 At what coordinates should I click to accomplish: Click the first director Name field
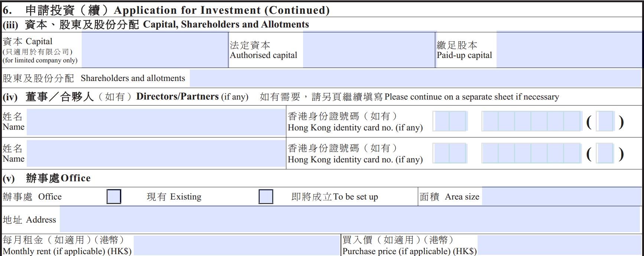tap(156, 122)
